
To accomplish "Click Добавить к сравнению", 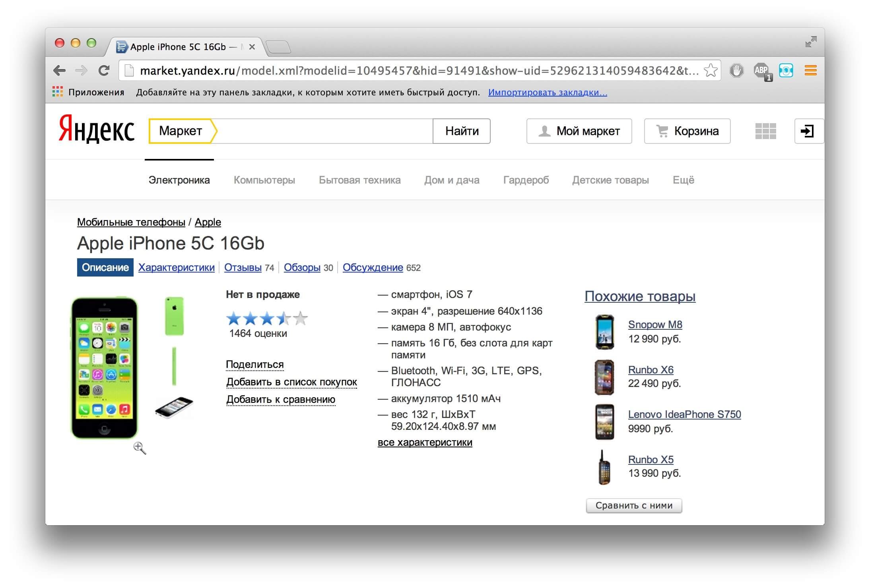I will click(281, 399).
